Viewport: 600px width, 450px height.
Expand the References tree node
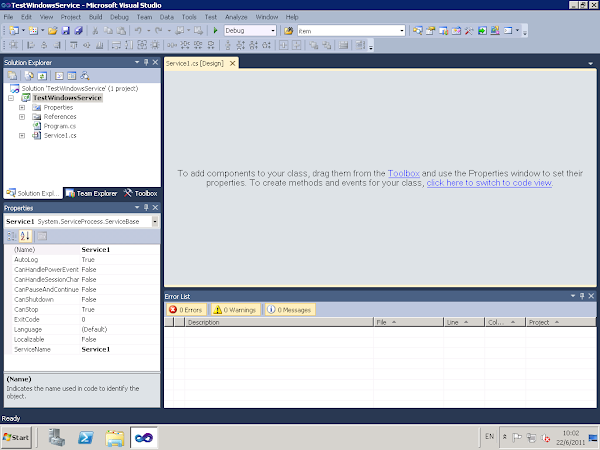[22, 117]
